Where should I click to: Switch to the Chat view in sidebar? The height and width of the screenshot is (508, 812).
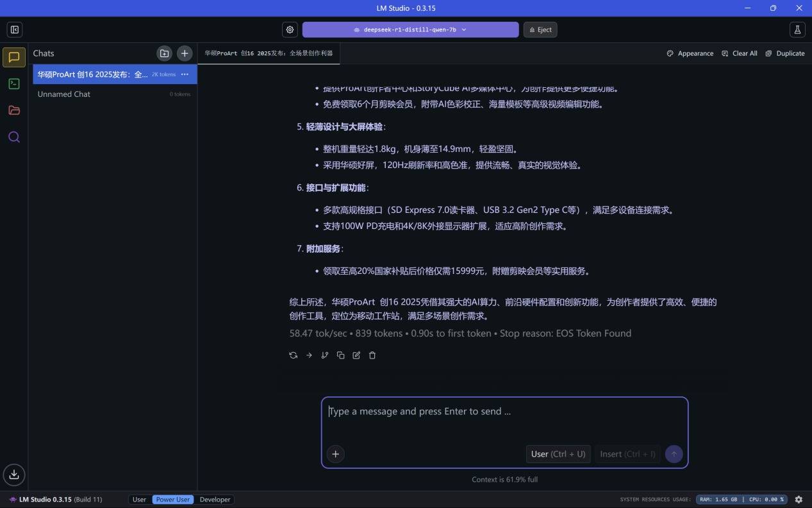click(14, 57)
